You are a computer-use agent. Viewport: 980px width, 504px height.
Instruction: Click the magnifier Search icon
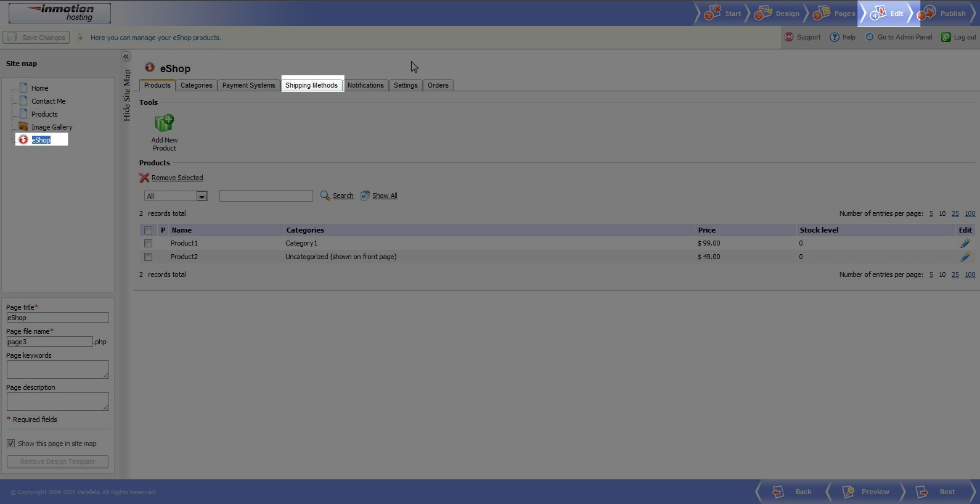point(325,196)
